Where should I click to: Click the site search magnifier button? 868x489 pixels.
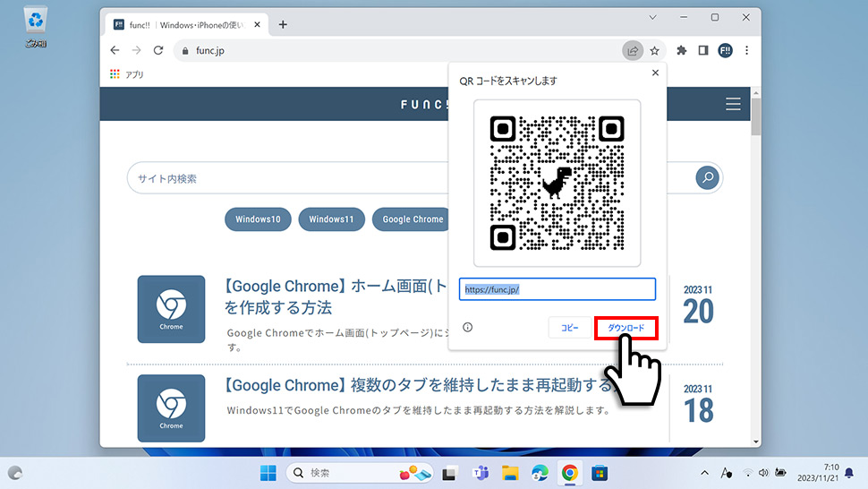tap(707, 177)
